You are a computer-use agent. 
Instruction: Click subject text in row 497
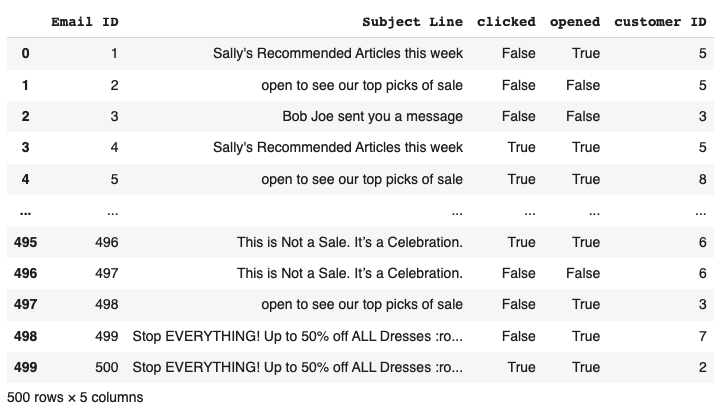point(362,304)
